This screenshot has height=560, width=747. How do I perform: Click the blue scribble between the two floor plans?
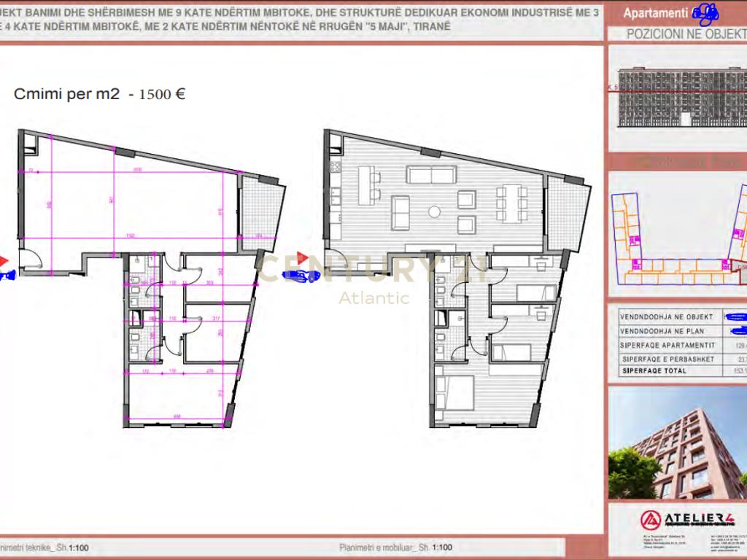click(x=301, y=276)
